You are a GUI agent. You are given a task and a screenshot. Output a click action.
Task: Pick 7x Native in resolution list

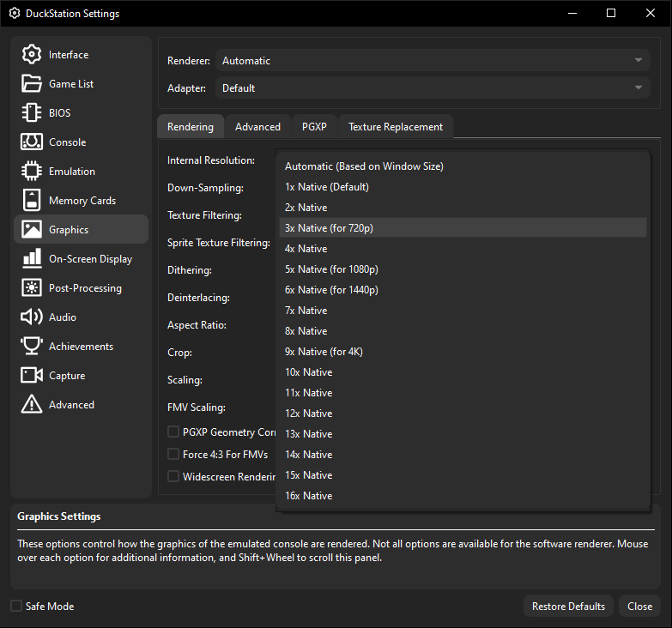(x=463, y=311)
